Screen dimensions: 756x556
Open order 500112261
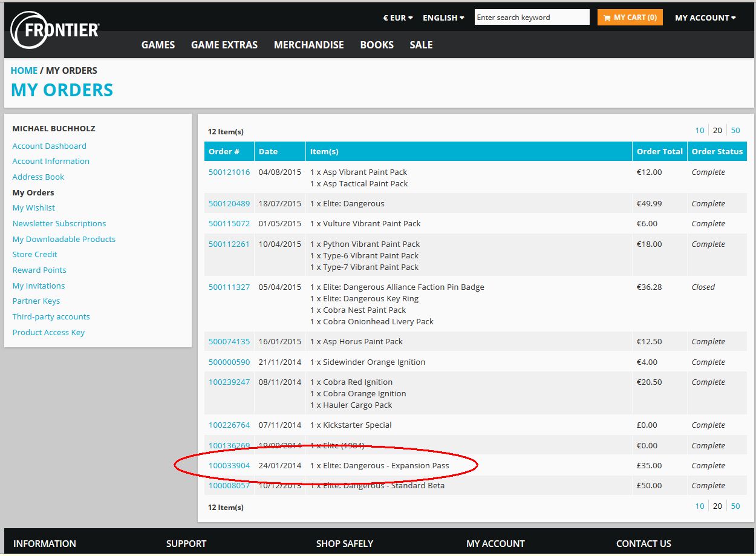tap(229, 244)
